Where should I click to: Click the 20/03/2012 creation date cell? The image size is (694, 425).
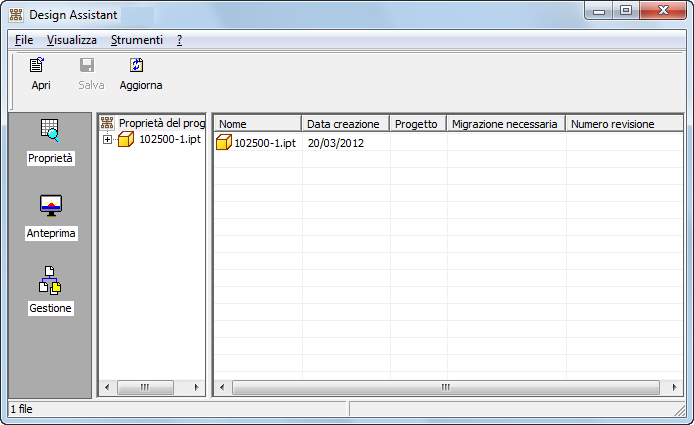click(x=336, y=143)
